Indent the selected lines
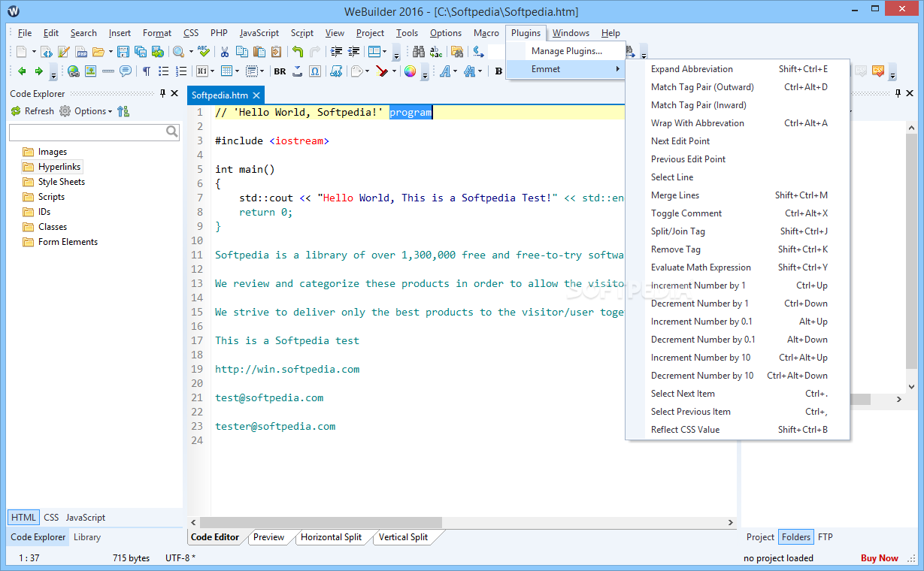924x571 pixels. (336, 52)
